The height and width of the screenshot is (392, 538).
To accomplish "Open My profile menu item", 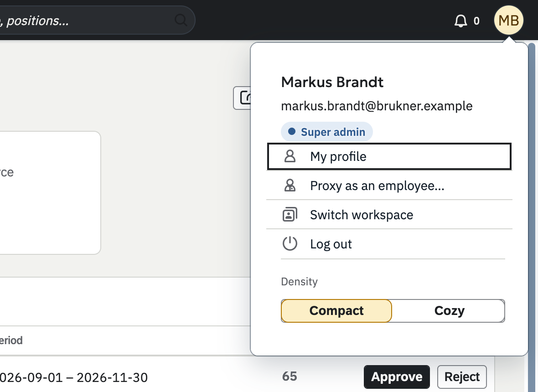I will click(x=389, y=156).
